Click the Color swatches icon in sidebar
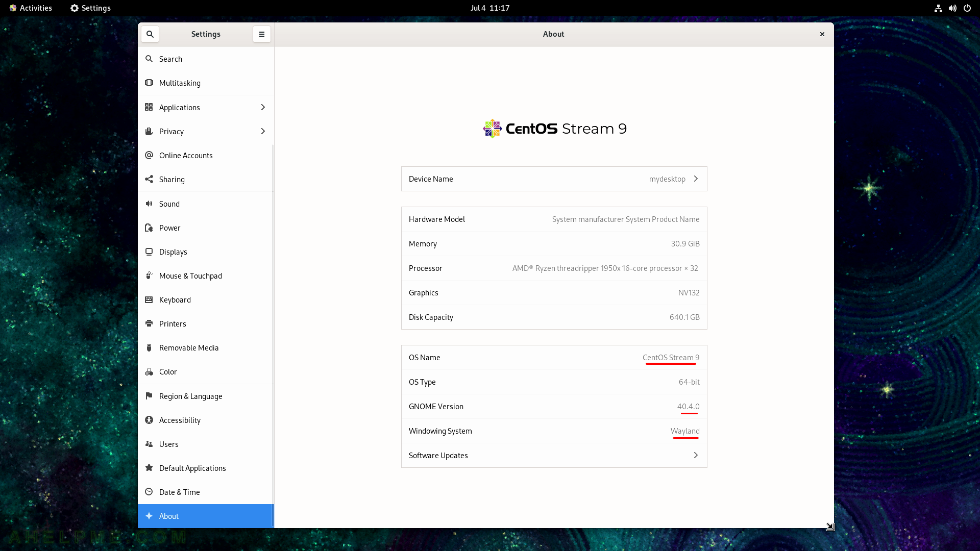 [149, 372]
